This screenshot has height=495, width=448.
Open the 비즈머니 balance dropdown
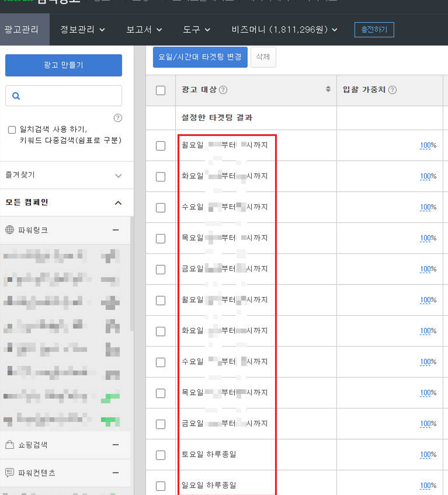(x=285, y=30)
